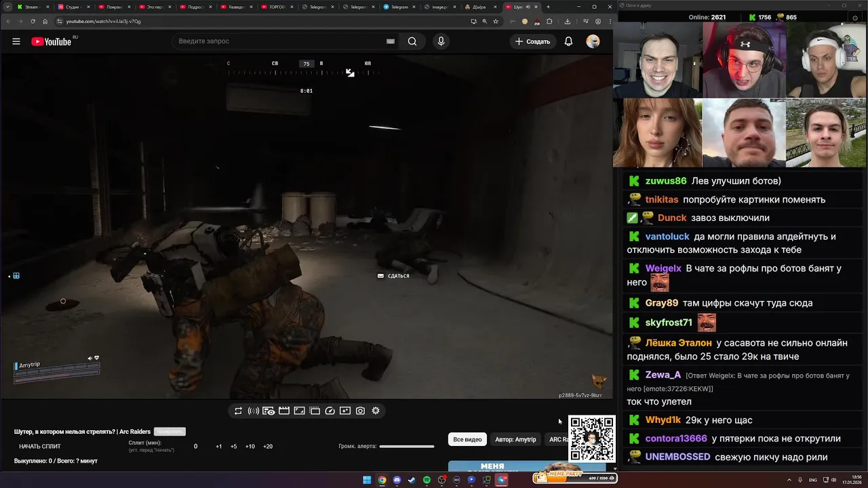This screenshot has width=868, height=488.
Task: Bookmark this page with the star icon
Action: (496, 21)
